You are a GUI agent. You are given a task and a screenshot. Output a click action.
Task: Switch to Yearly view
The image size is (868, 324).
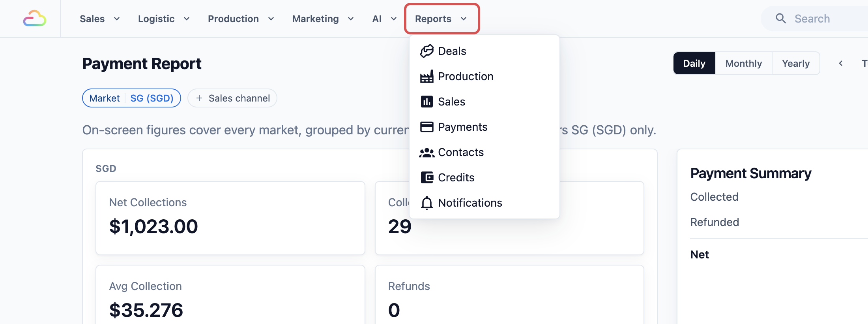[796, 63]
